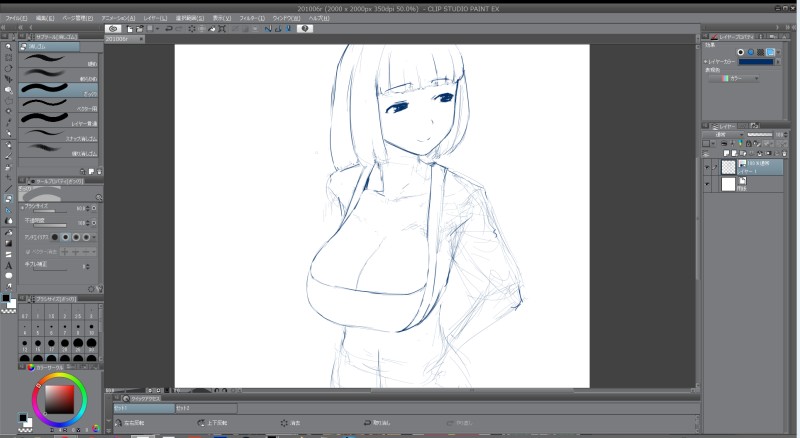Hide レイヤー 1 with its eye icon
The height and width of the screenshot is (438, 800).
707,167
